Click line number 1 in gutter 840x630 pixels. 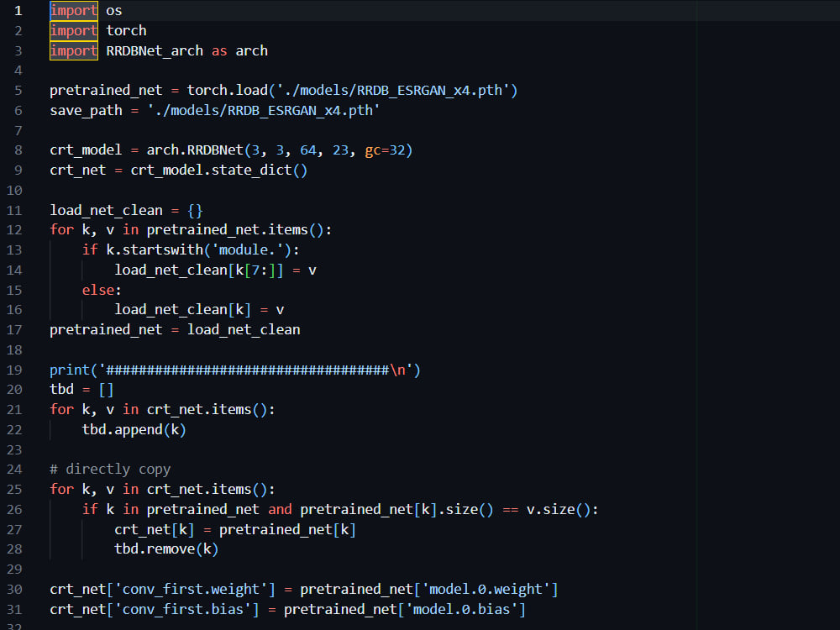tap(18, 11)
